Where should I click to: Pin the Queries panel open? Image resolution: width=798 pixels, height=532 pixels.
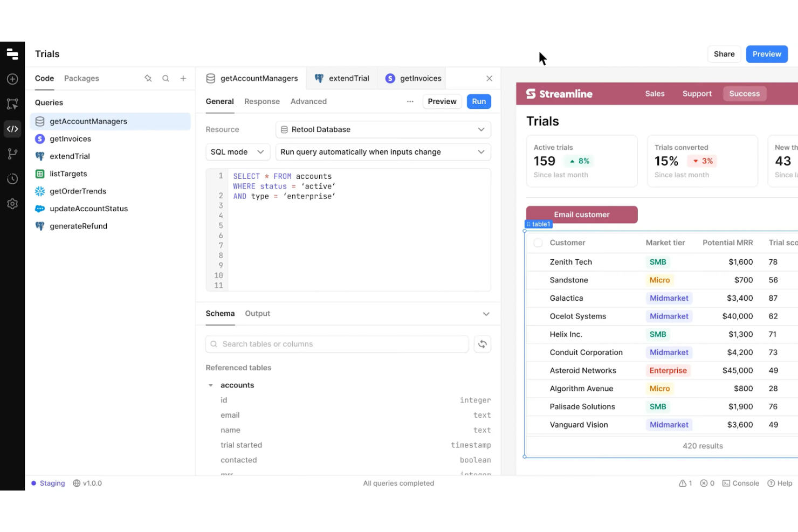[148, 78]
